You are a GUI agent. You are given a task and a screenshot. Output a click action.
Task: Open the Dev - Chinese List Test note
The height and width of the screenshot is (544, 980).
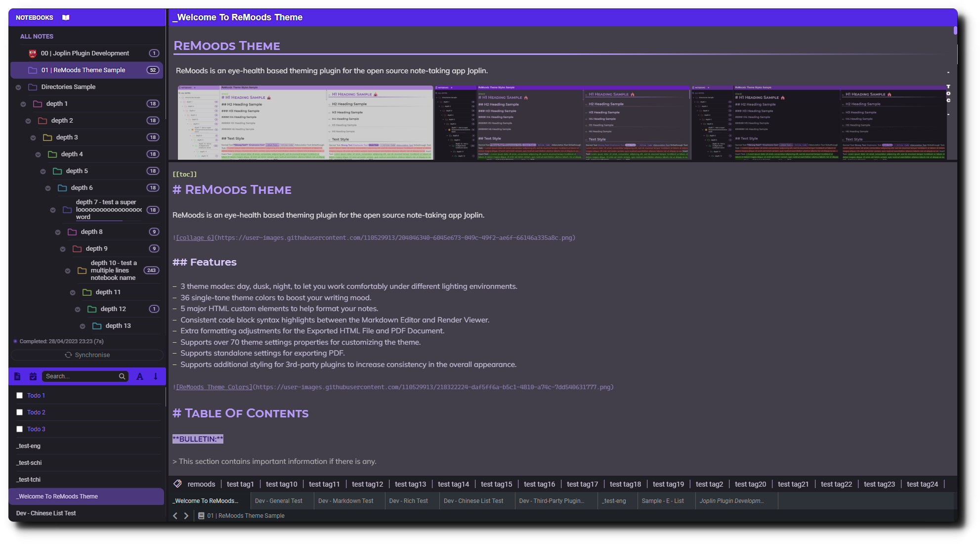tap(46, 513)
